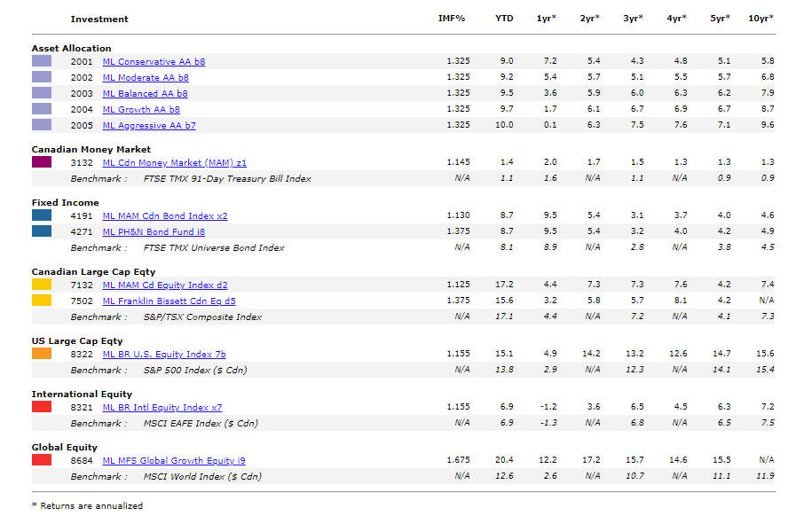The height and width of the screenshot is (516, 812).
Task: Open the ML MAM Cdn Bond Index x2 link
Action: pos(165,216)
